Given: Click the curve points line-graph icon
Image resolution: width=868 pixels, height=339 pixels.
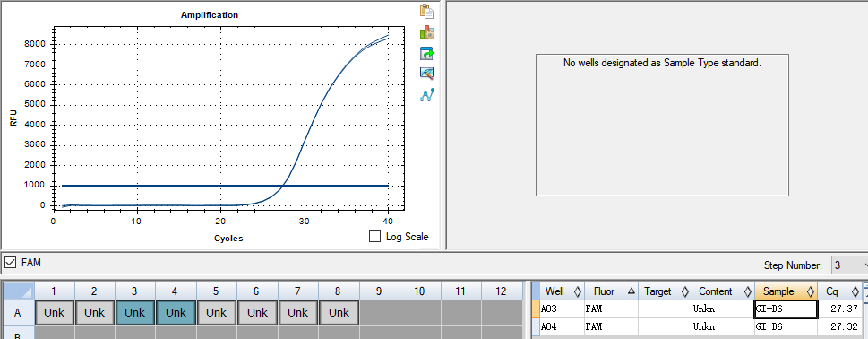Looking at the screenshot, I should click(426, 95).
